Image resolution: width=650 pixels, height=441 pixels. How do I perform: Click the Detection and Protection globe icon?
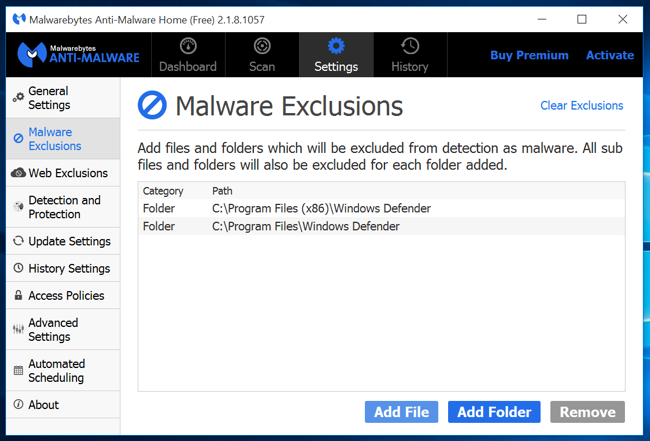[x=18, y=206]
